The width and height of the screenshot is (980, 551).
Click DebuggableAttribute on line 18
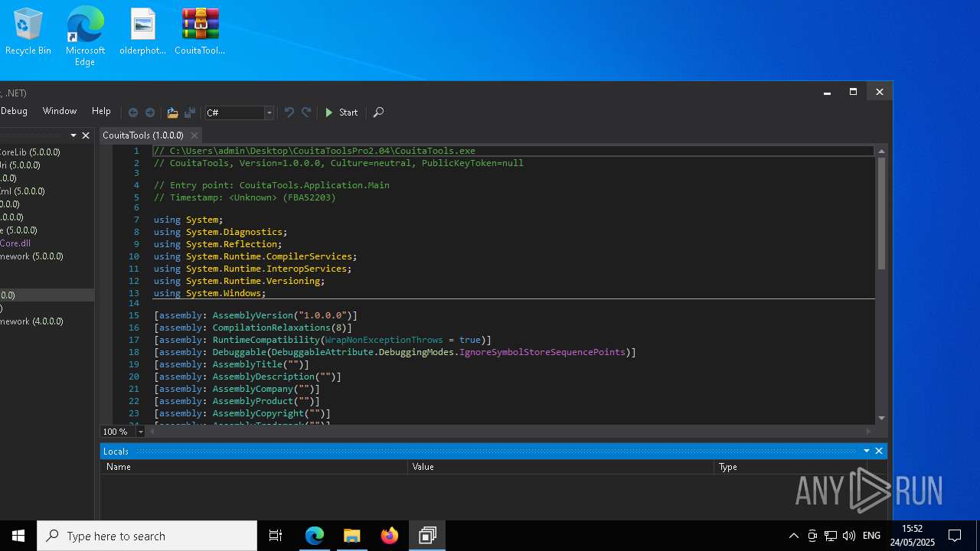tap(322, 352)
